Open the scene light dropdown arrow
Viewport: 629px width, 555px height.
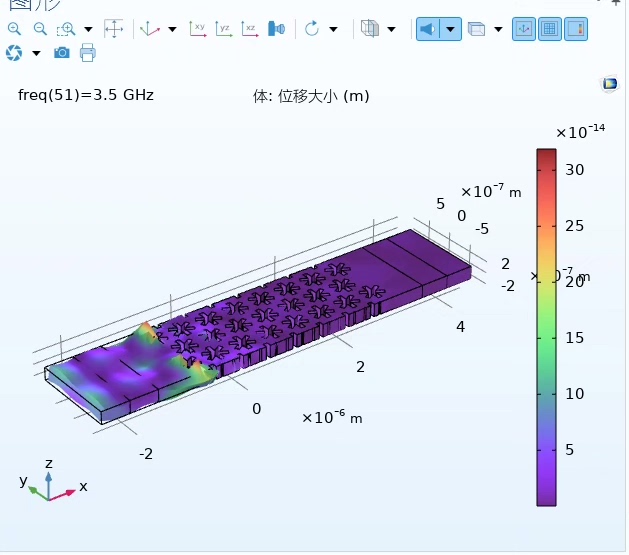coord(450,29)
